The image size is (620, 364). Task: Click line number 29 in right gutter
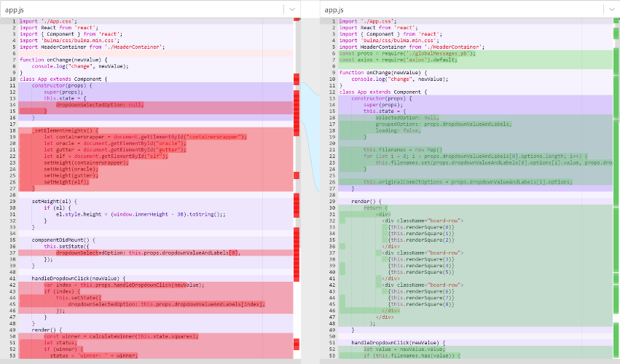click(332, 201)
